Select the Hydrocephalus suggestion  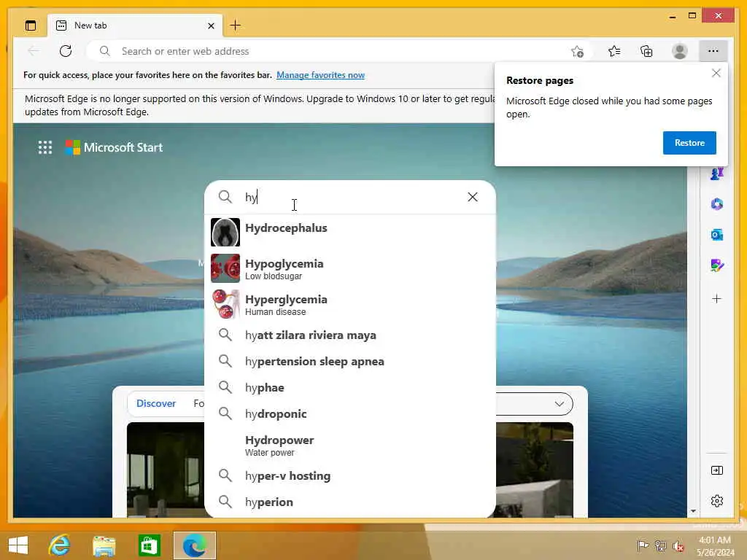point(350,233)
